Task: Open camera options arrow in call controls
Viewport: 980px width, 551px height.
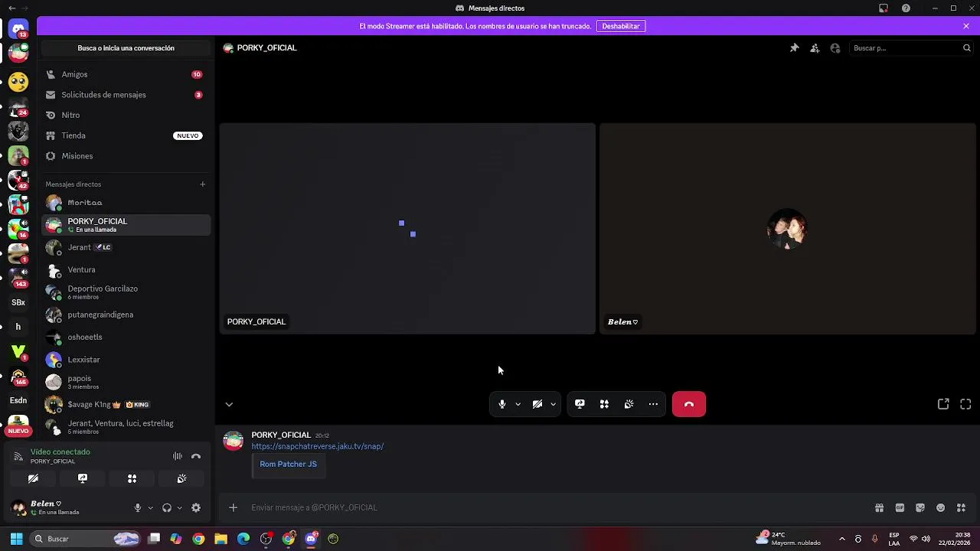Action: (x=553, y=404)
